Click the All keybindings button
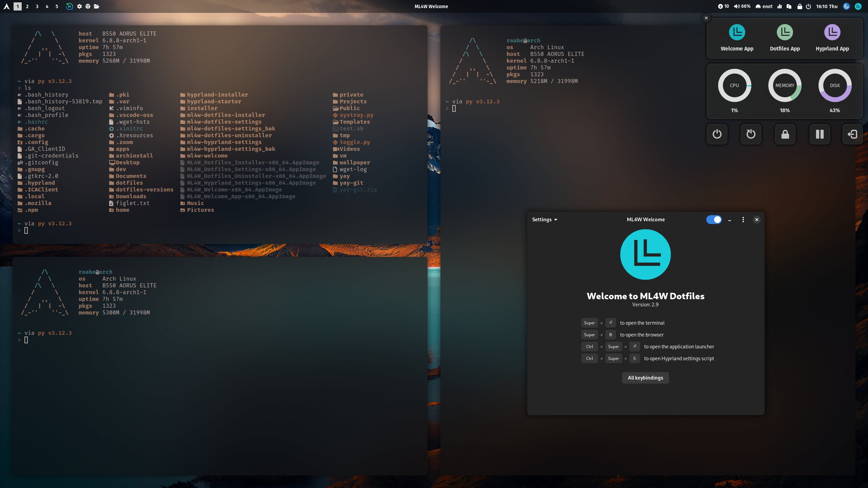Viewport: 868px width, 488px height. 645,378
